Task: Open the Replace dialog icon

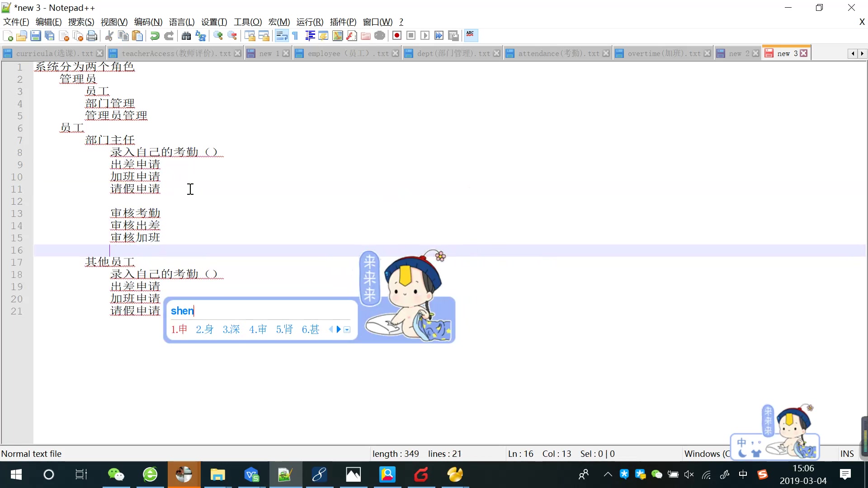Action: pyautogui.click(x=200, y=36)
